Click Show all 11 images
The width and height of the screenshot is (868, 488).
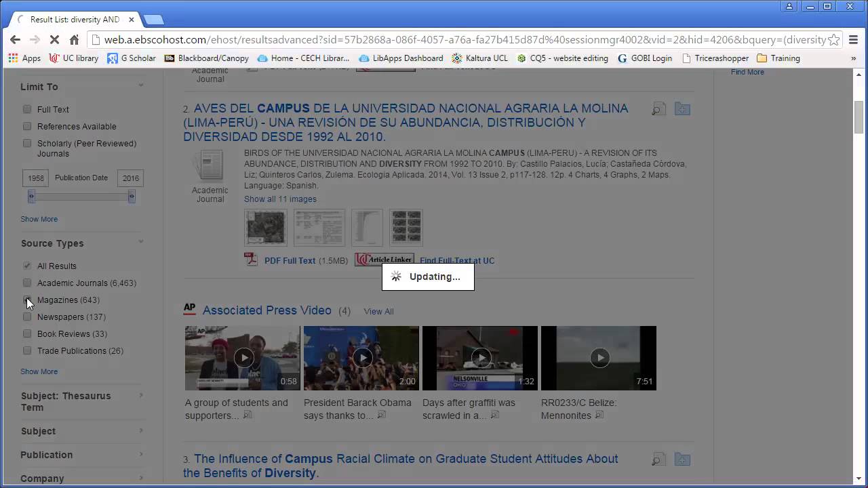[x=280, y=199]
